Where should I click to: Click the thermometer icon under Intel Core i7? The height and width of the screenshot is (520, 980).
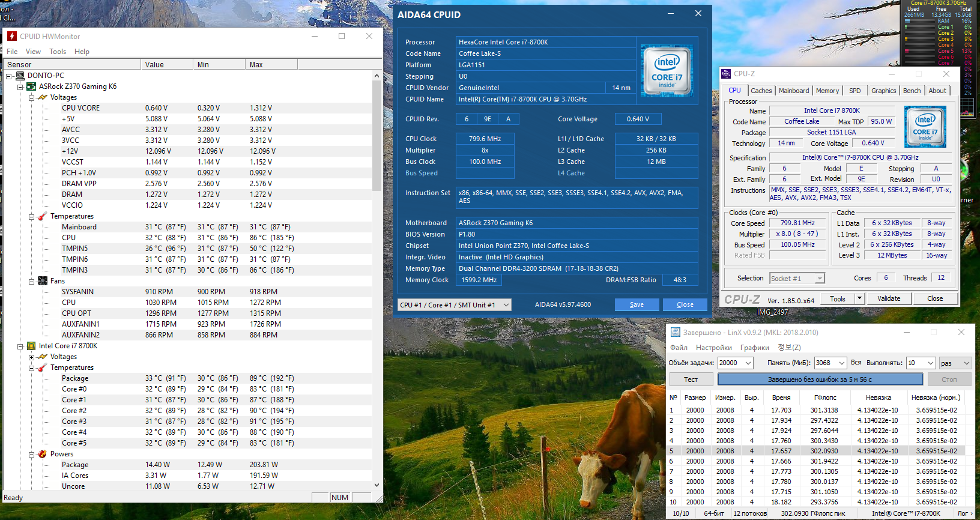[x=43, y=367]
